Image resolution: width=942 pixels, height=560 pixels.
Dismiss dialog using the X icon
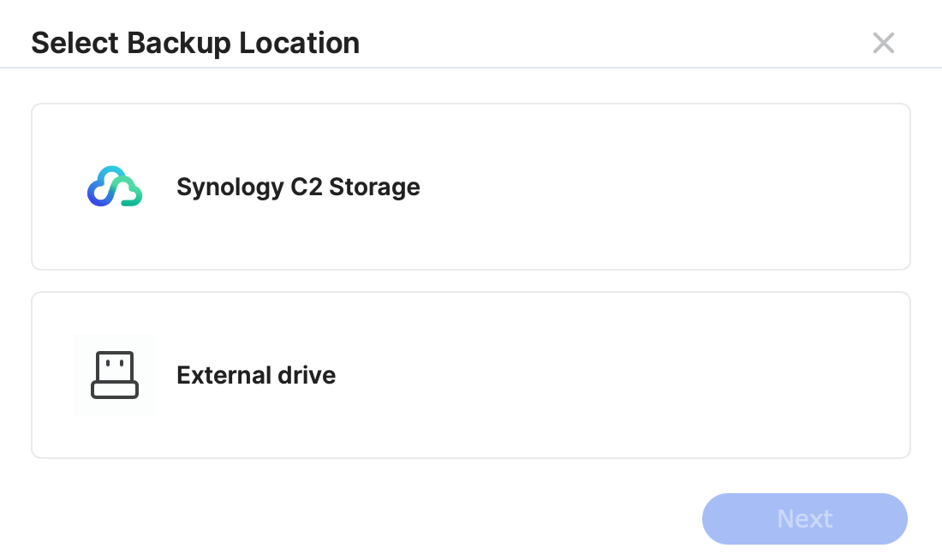click(x=883, y=43)
